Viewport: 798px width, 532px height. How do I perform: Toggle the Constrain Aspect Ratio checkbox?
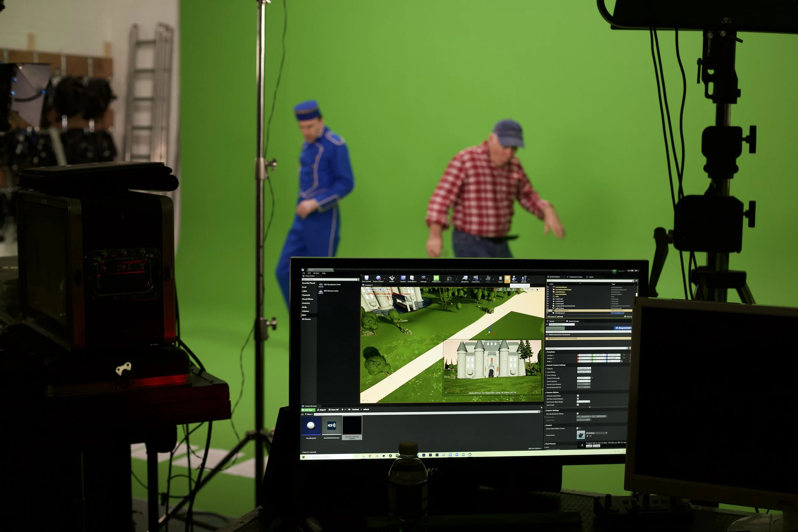pyautogui.click(x=578, y=396)
